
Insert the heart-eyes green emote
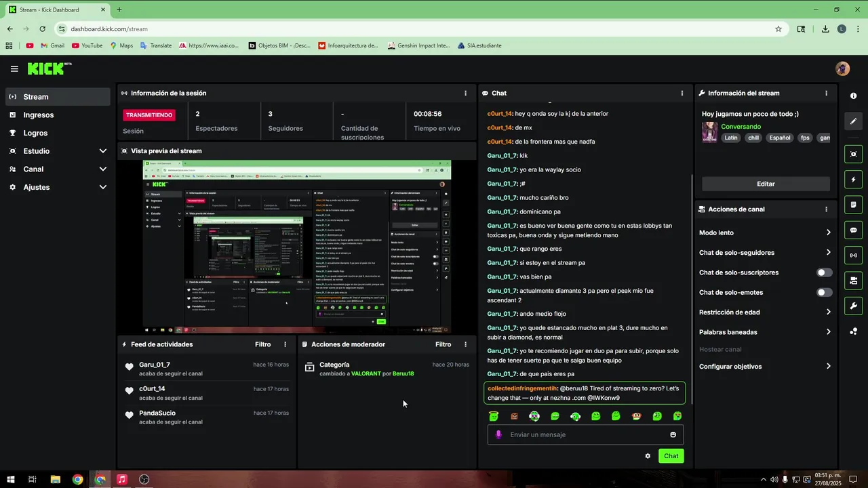click(x=677, y=416)
